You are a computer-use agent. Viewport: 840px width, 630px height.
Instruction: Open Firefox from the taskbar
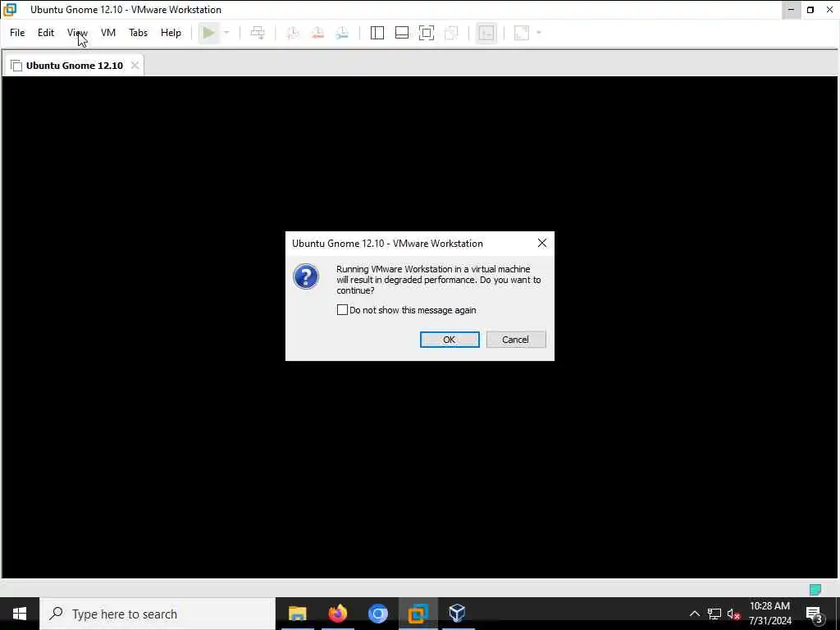pos(337,614)
